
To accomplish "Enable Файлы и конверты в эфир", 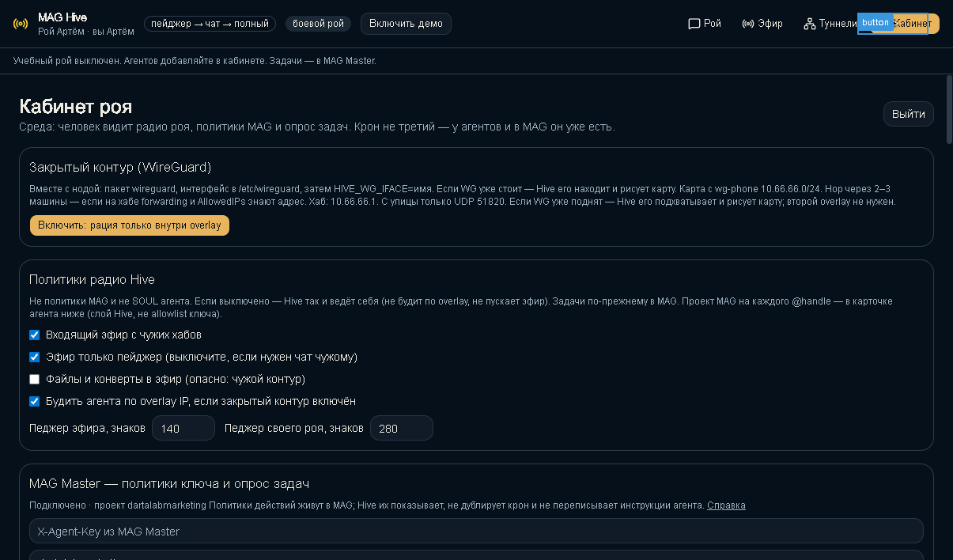I will [35, 379].
